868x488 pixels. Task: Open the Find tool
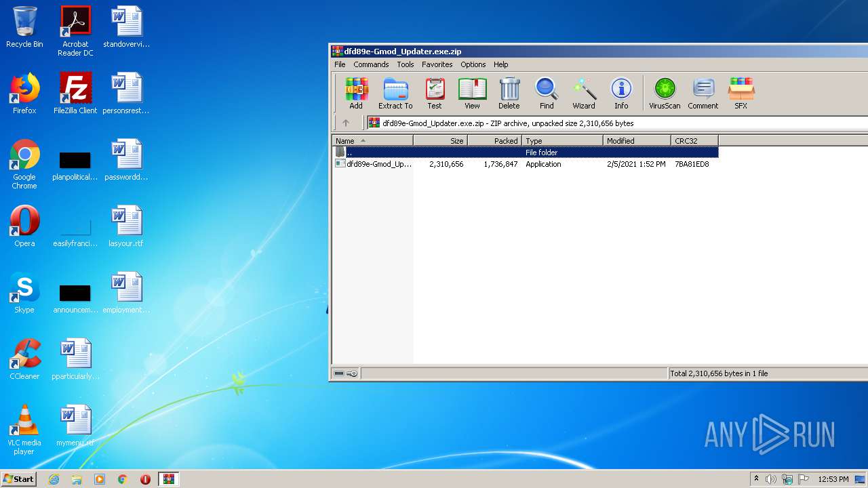[x=547, y=94]
